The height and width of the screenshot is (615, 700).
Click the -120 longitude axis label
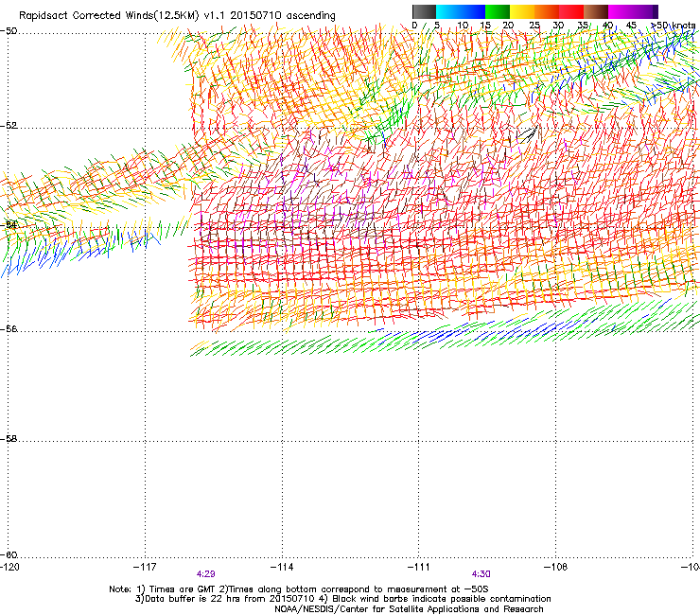9,567
